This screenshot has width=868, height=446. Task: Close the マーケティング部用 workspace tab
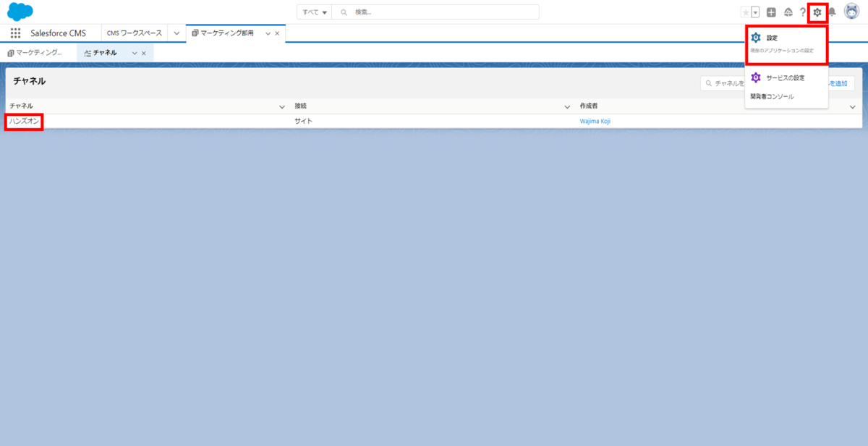tap(277, 33)
